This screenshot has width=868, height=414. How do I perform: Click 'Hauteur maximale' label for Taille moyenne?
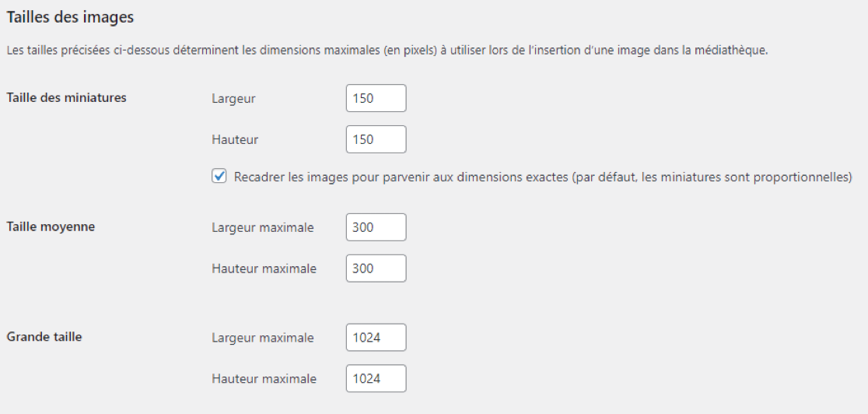coord(264,268)
